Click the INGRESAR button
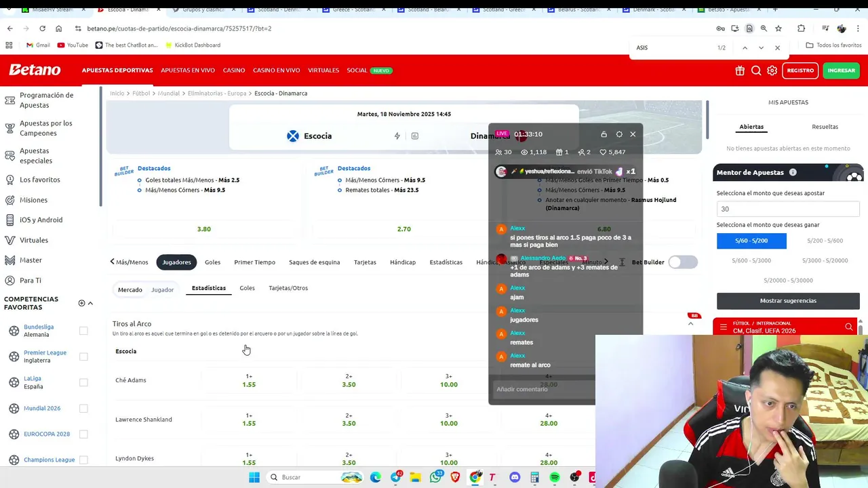The image size is (868, 488). click(x=842, y=70)
